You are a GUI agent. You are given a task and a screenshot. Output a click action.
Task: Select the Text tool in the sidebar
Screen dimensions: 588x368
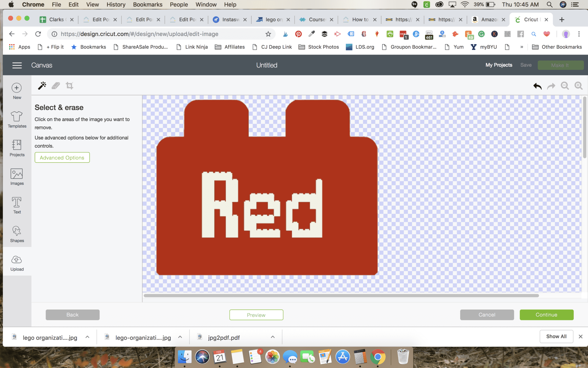pyautogui.click(x=17, y=206)
